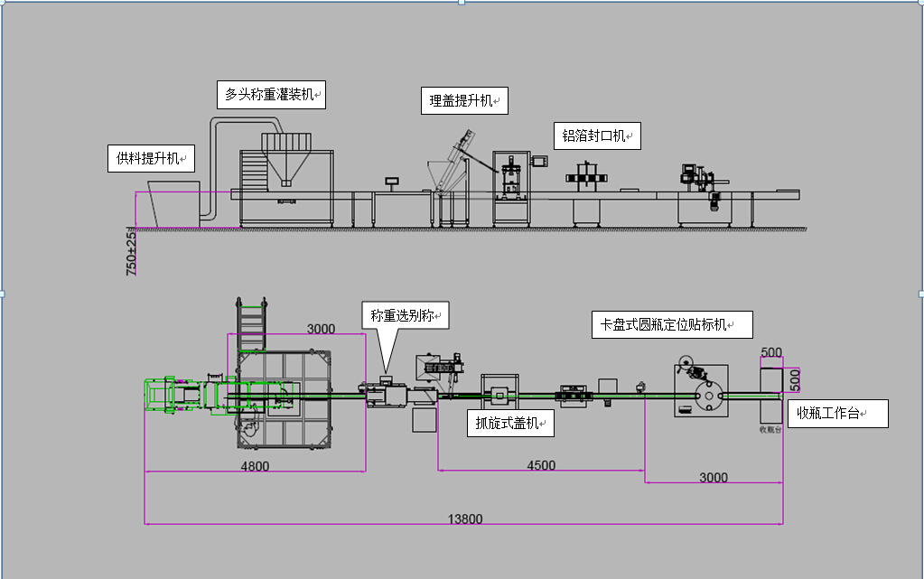Click the 750±25 height dimension text
Image resolution: width=924 pixels, height=579 pixels.
131,251
